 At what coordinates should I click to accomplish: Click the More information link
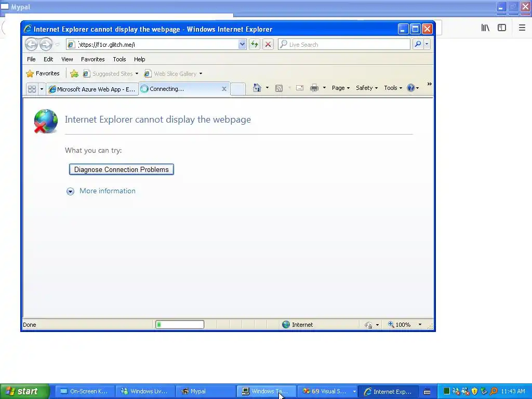coord(107,191)
